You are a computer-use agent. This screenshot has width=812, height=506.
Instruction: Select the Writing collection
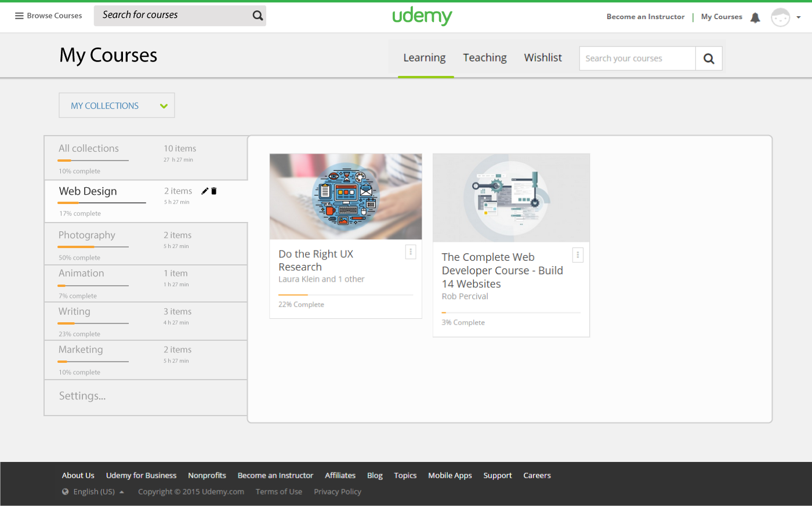coord(146,321)
